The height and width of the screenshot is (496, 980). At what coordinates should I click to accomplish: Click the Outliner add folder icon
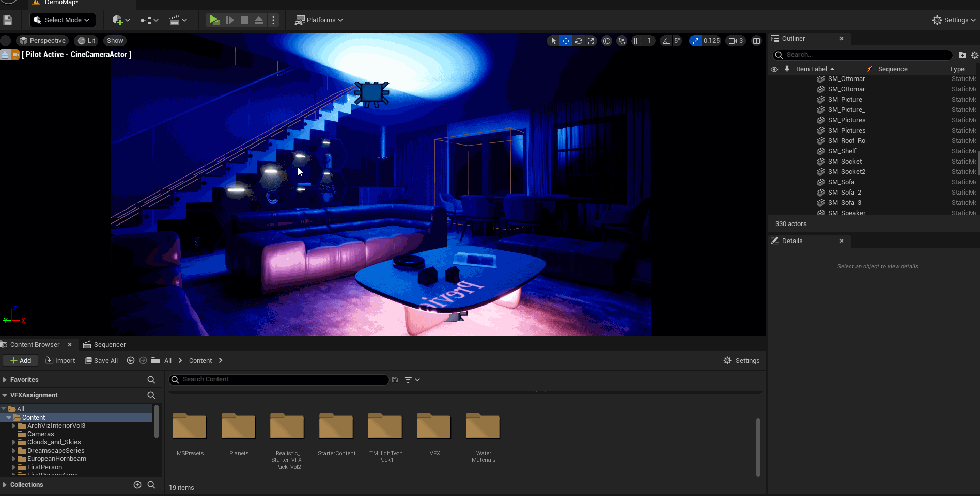pos(962,55)
